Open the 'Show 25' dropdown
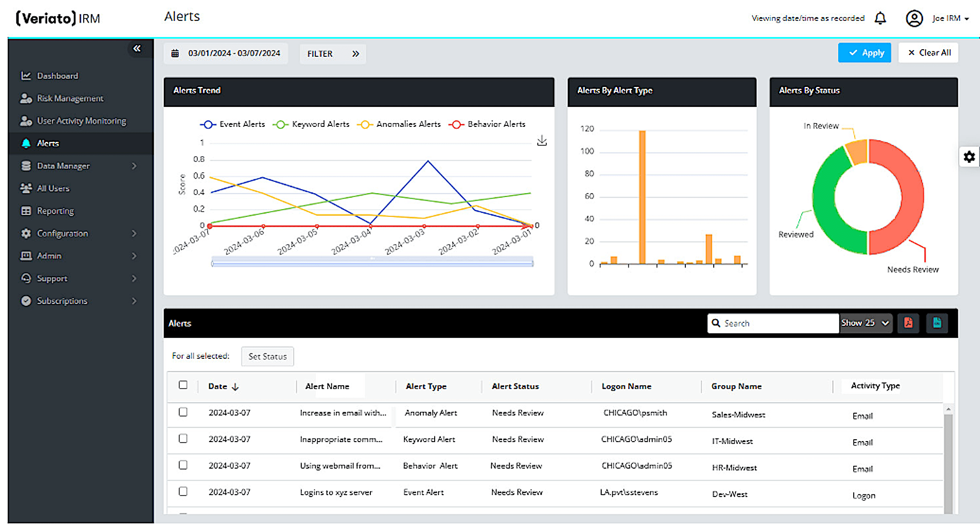The height and width of the screenshot is (532, 980). point(865,323)
